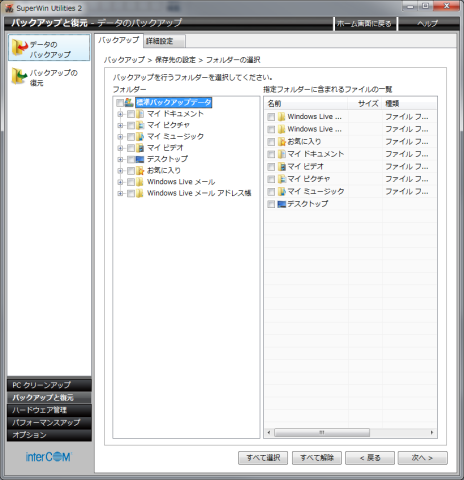Click the interCOM logo

[49, 457]
